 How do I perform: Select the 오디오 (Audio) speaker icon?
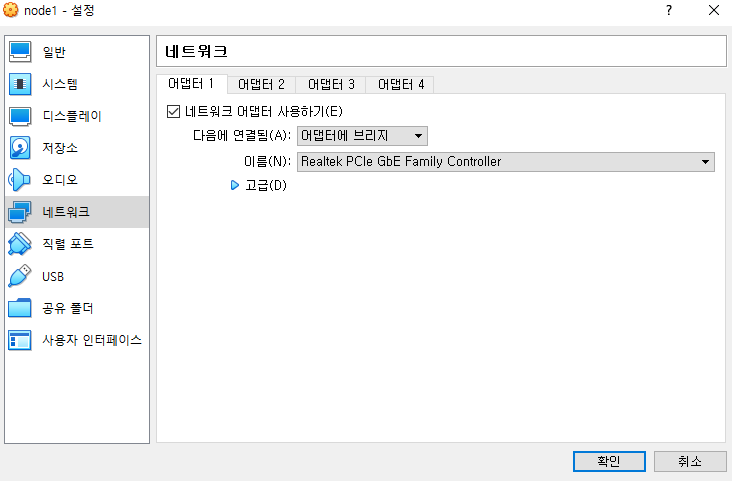click(x=21, y=180)
